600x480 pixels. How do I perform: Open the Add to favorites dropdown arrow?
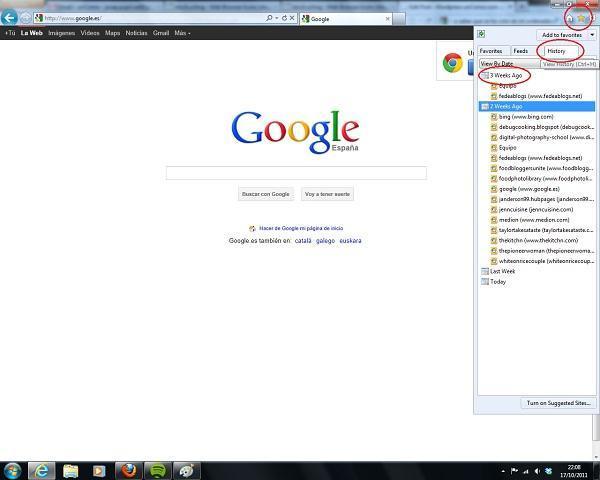click(x=592, y=35)
